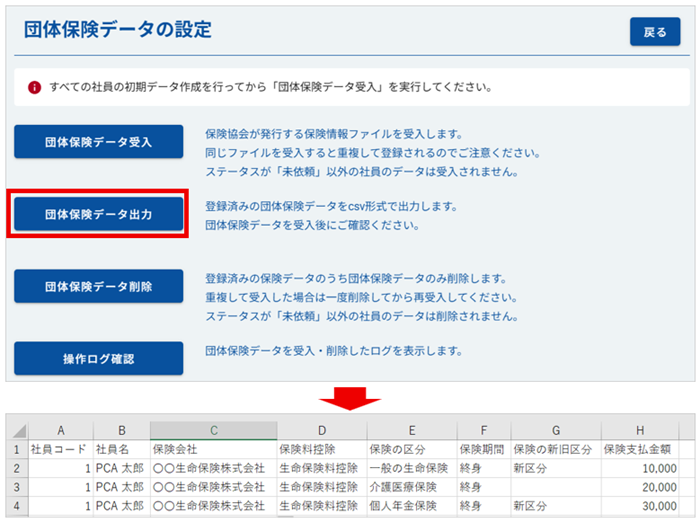This screenshot has height=522, width=700.
Task: Select spreadsheet column F header
Action: click(484, 430)
